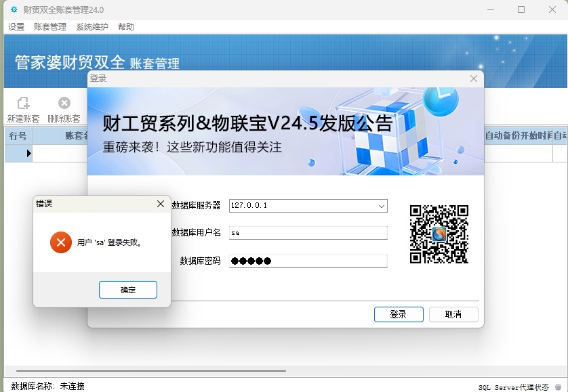Click the 数据库名称: 未连接 status text
Viewport: 568px width, 392px height.
48,386
